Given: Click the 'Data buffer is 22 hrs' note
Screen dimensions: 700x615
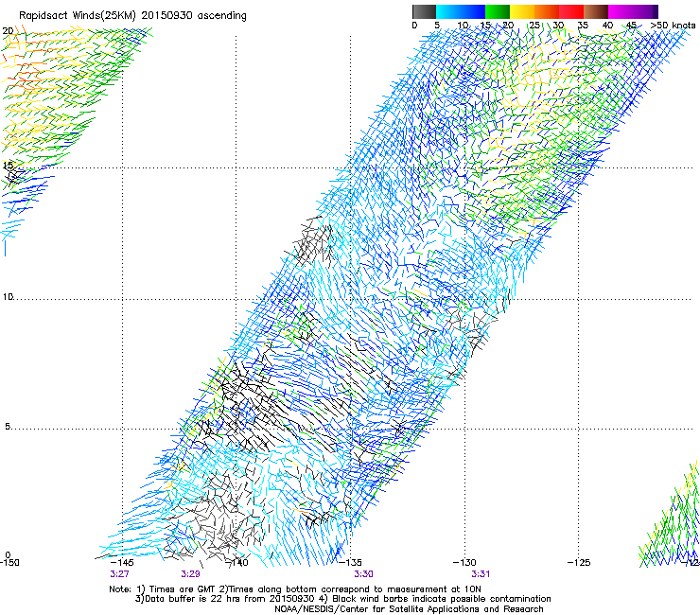Looking at the screenshot, I should (342, 599).
